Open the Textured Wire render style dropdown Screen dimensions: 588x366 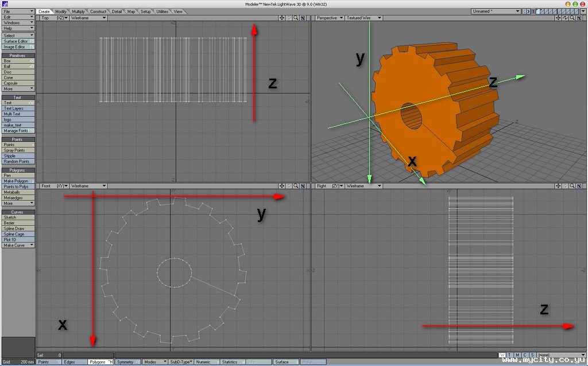click(364, 18)
